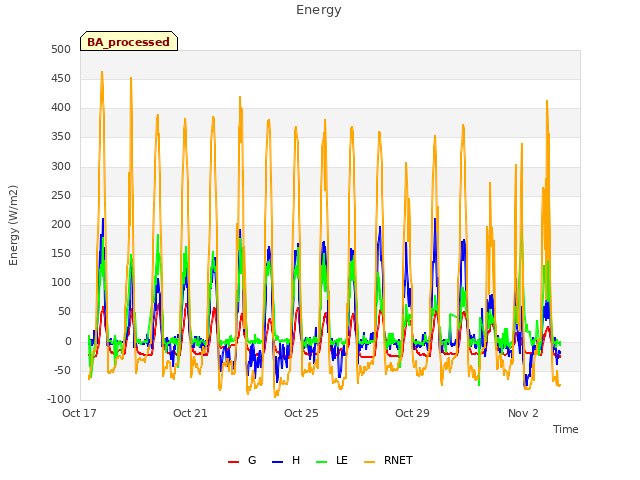Toggle the LE series legend entry
Screen dimensions: 640x480
[332, 460]
